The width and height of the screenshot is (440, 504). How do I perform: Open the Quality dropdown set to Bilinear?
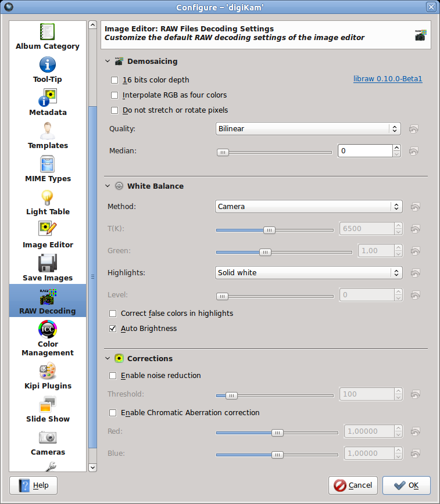[308, 128]
